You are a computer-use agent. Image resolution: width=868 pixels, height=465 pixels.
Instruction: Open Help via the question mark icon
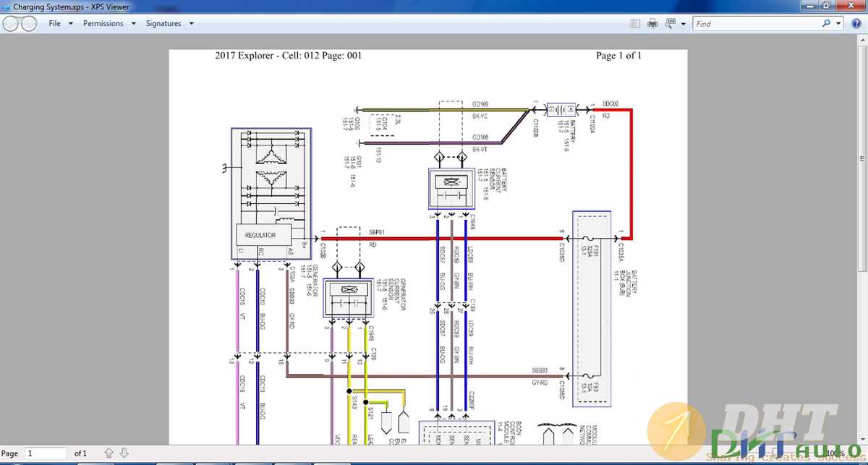(x=856, y=24)
